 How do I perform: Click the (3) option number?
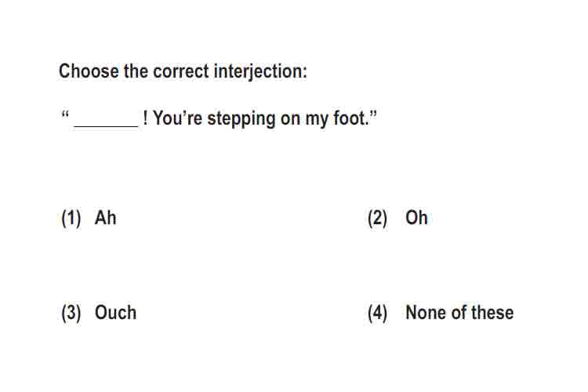click(71, 313)
